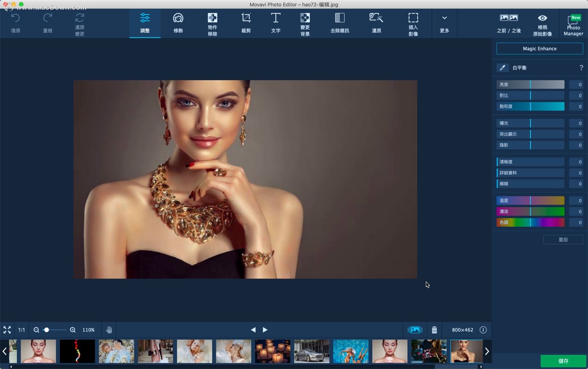Click the 重設 reset button
The image size is (588, 369).
coord(563,240)
